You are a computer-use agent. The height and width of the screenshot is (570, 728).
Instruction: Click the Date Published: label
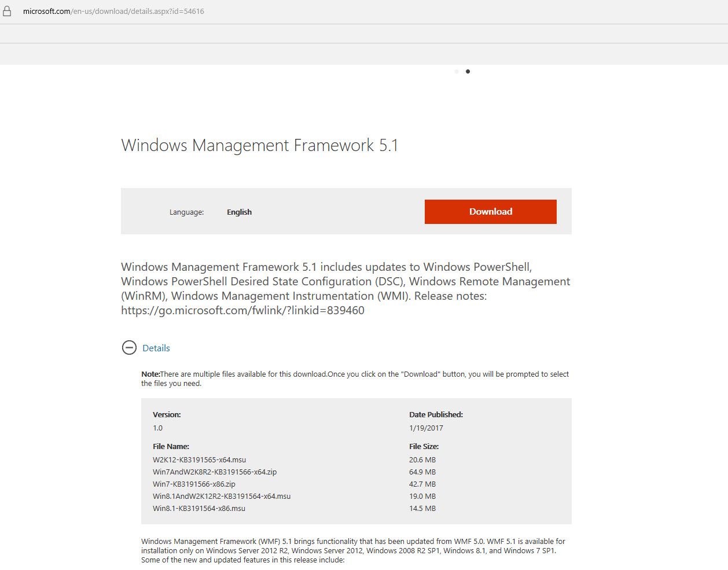tap(436, 415)
